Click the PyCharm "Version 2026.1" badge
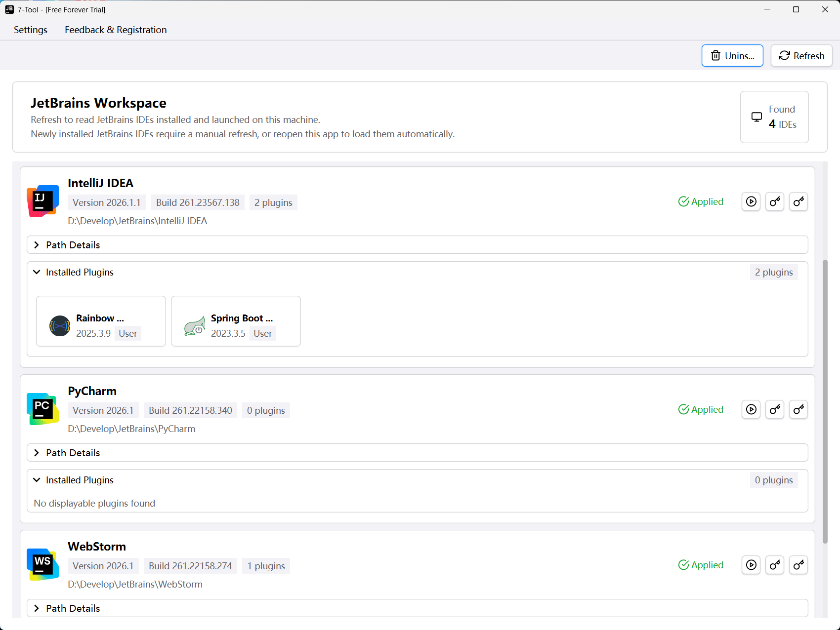 tap(103, 410)
